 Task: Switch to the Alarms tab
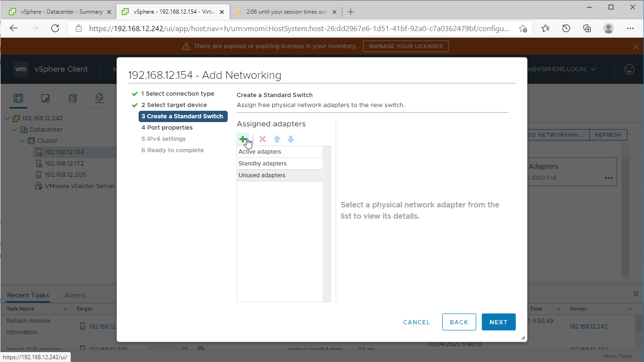75,295
